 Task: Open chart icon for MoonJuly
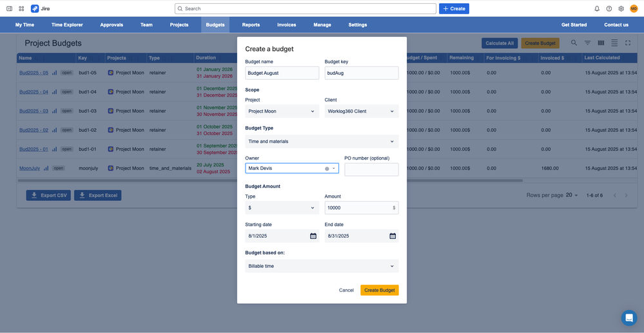46,168
